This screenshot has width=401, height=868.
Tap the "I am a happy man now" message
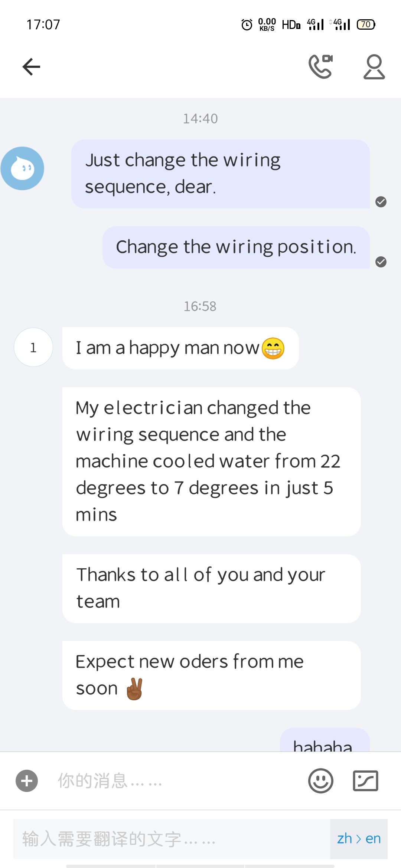pyautogui.click(x=180, y=348)
